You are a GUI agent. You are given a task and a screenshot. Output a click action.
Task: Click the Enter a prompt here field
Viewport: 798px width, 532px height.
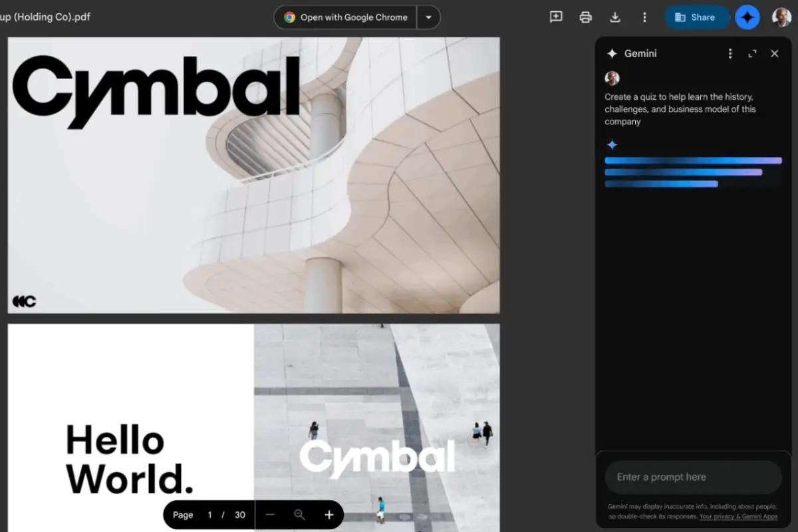tap(693, 477)
